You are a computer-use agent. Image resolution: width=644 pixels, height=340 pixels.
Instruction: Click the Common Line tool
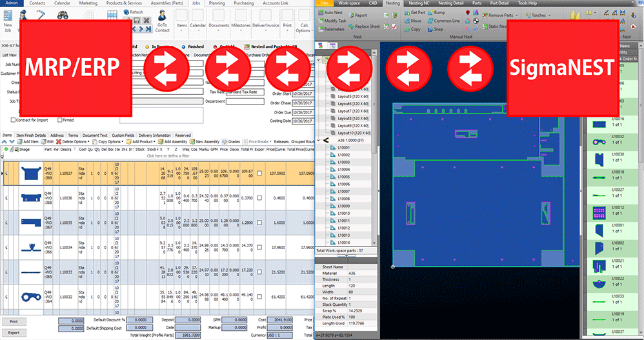pyautogui.click(x=444, y=21)
